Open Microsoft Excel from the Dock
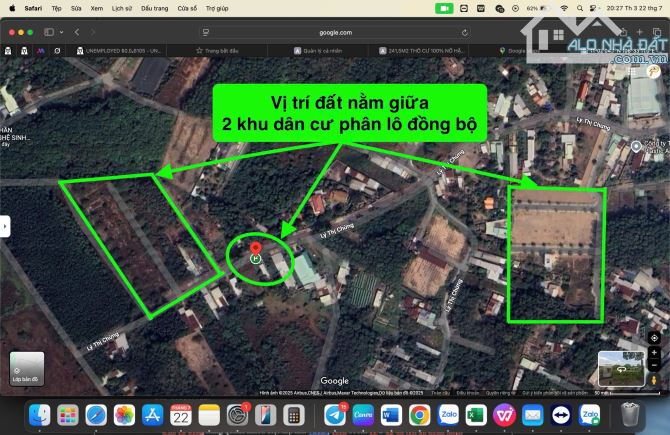The width and height of the screenshot is (670, 435). tap(476, 414)
